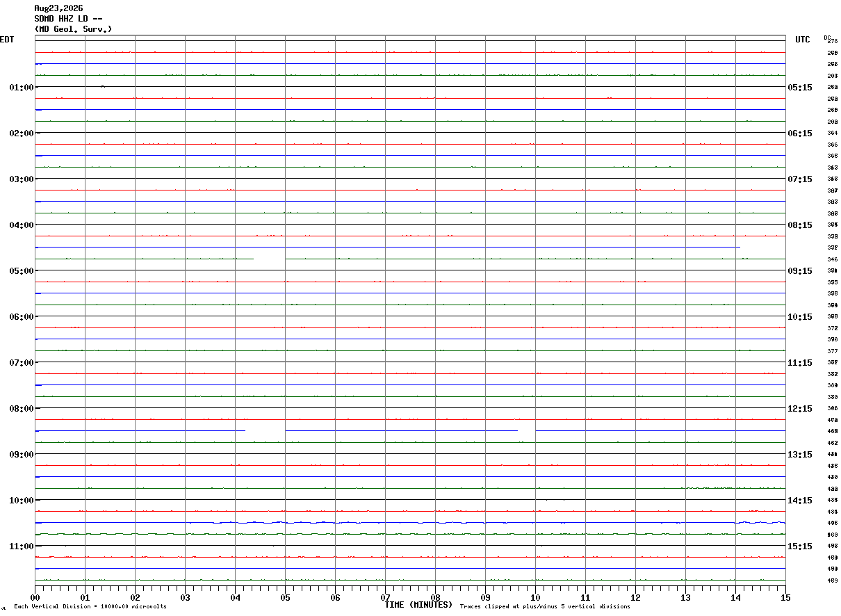This screenshot has height=616, width=841.
Task: Click the UTC timezone label
Action: (803, 40)
